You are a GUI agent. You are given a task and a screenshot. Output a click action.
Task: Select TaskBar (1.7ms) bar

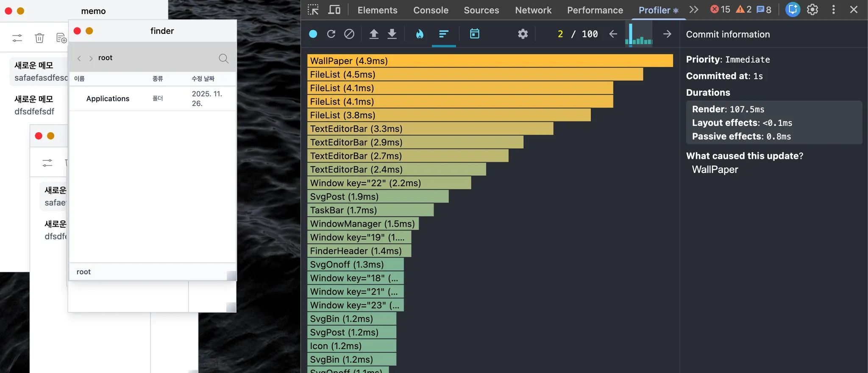tap(370, 210)
